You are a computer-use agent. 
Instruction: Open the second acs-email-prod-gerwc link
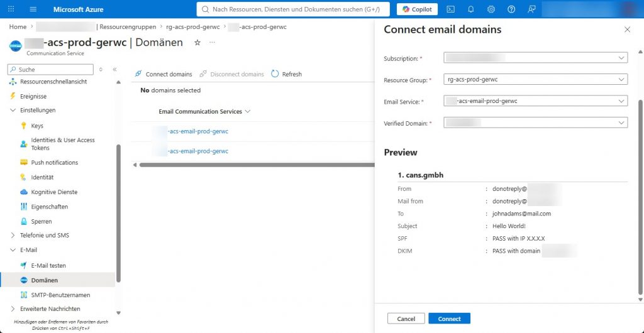(198, 151)
